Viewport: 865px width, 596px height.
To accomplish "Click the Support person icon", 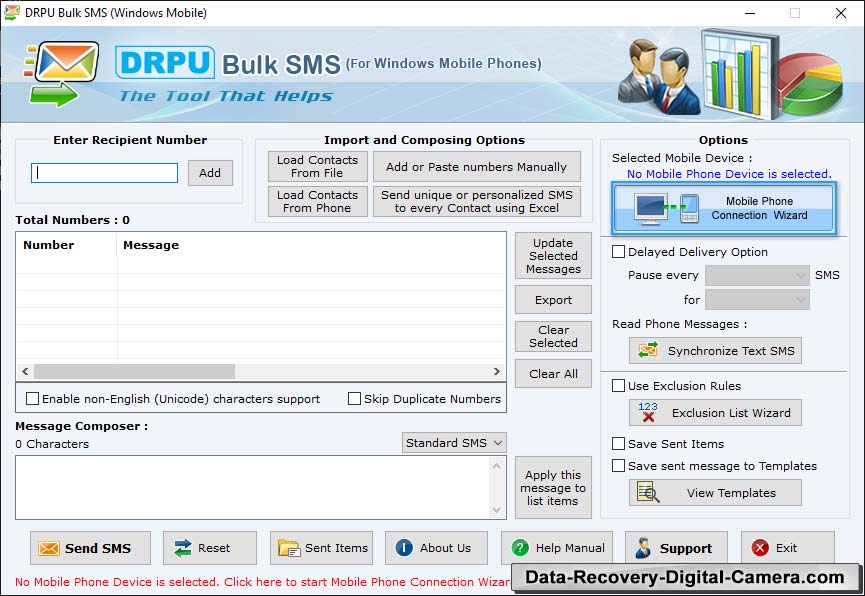I will (643, 548).
